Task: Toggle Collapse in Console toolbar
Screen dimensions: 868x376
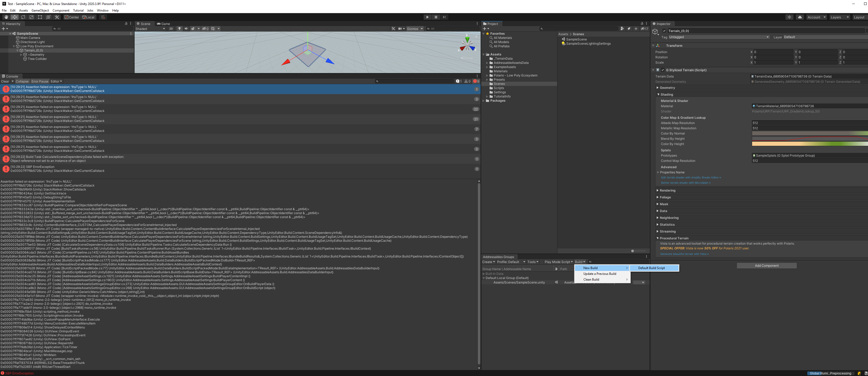Action: pyautogui.click(x=22, y=81)
